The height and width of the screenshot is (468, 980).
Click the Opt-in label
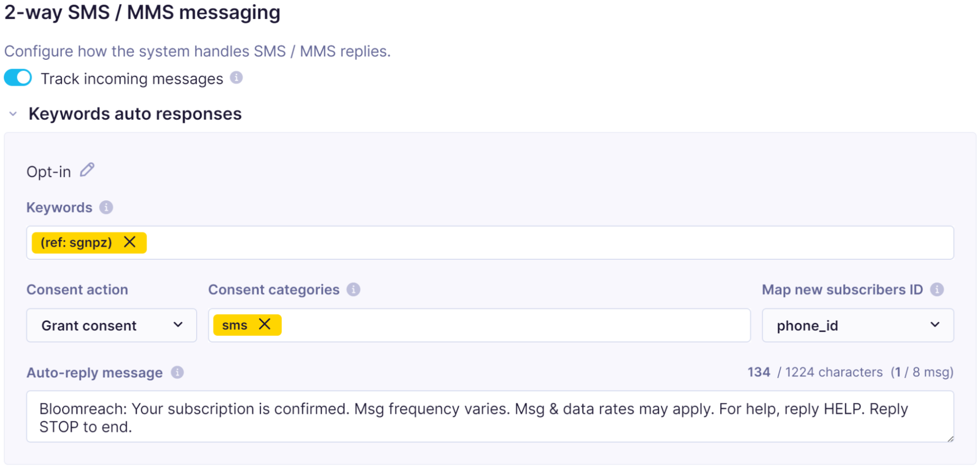(x=49, y=172)
